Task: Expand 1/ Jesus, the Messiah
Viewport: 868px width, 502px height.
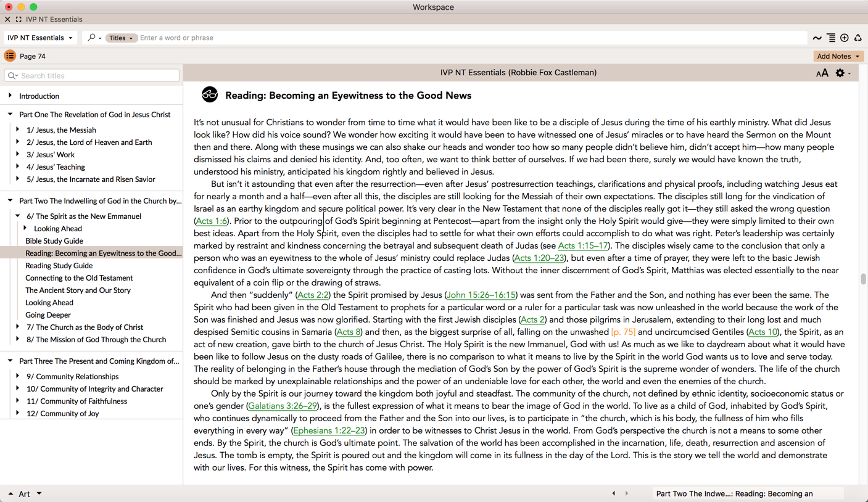Action: (17, 130)
